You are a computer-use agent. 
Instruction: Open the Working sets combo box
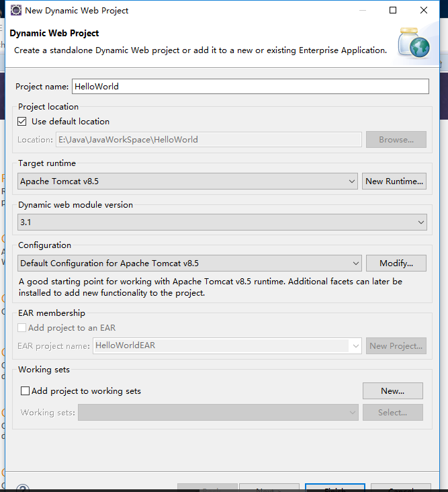click(218, 412)
